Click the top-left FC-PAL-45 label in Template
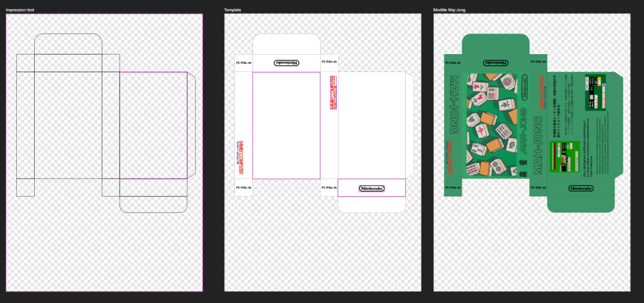This screenshot has width=644, height=303. tap(243, 63)
